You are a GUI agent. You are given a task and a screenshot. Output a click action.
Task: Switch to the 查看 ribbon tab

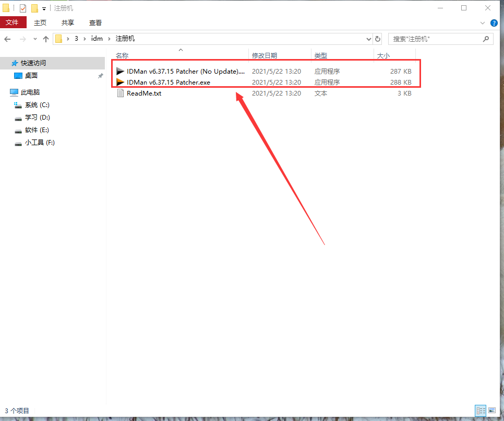(x=95, y=22)
